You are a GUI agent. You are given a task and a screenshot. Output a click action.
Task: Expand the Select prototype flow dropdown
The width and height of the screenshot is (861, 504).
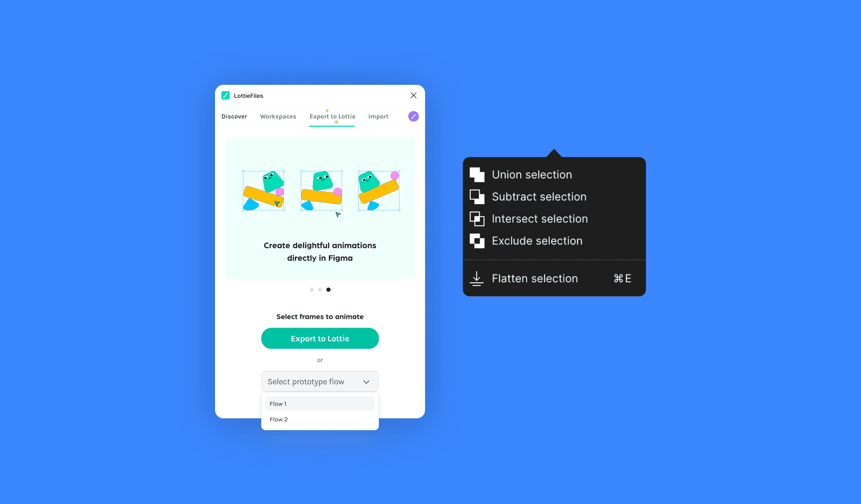(x=320, y=382)
